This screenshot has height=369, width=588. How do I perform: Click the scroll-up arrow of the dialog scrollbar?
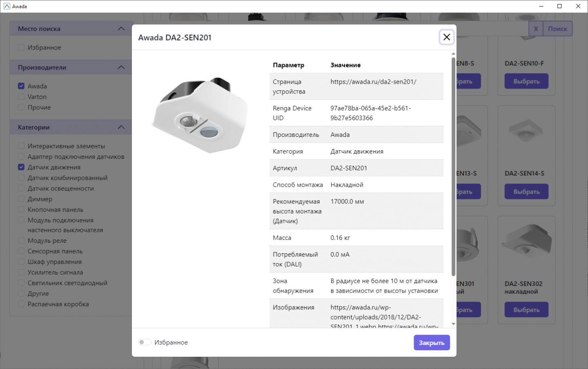tap(453, 54)
